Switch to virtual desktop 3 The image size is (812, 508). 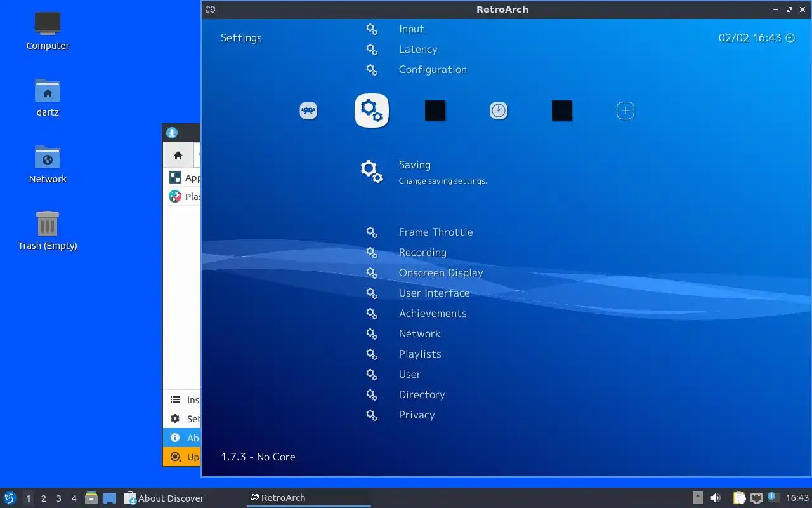tap(58, 498)
